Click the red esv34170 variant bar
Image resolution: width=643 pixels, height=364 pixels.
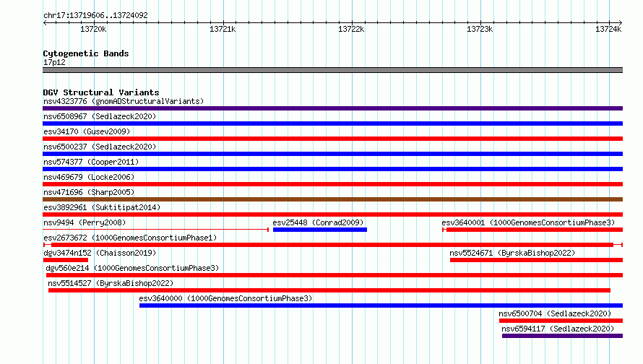pos(332,139)
